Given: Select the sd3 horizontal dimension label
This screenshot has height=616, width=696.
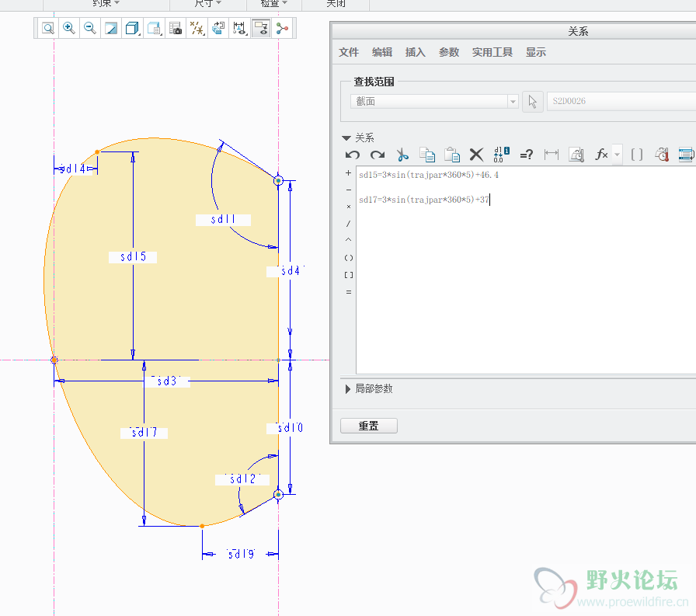Looking at the screenshot, I should (x=167, y=381).
